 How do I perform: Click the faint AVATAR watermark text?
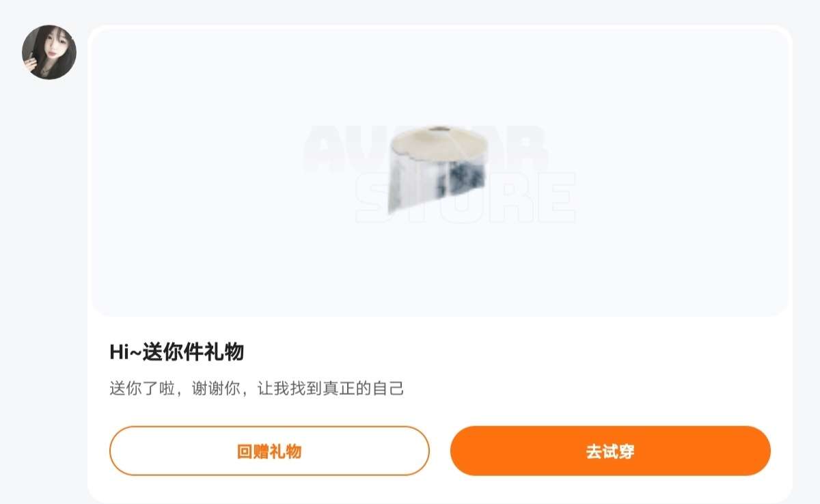click(424, 148)
